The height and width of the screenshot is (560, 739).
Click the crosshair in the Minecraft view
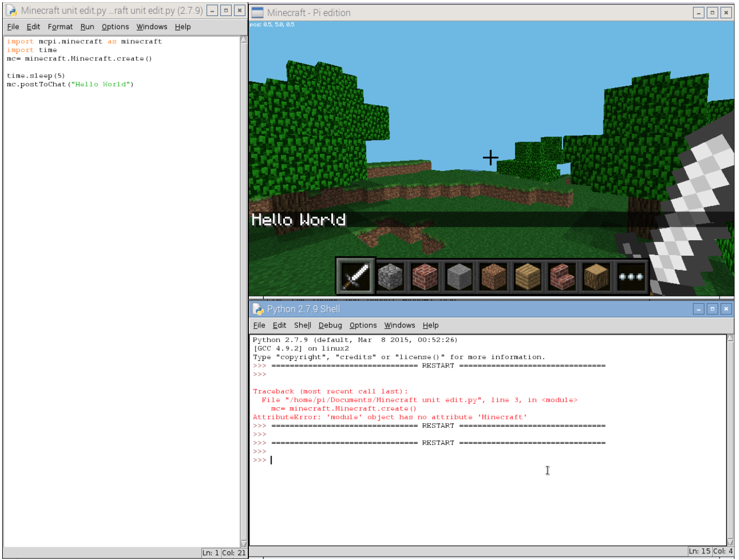(490, 158)
